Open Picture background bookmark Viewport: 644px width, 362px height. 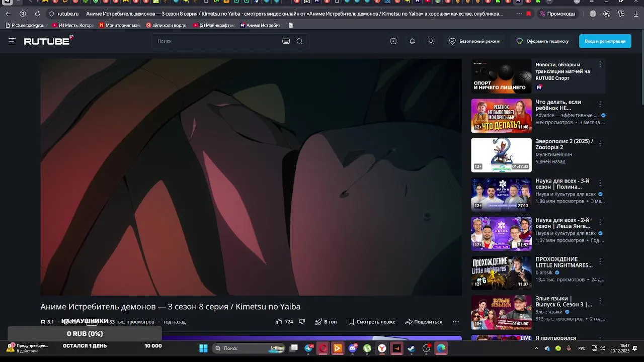[x=26, y=25]
